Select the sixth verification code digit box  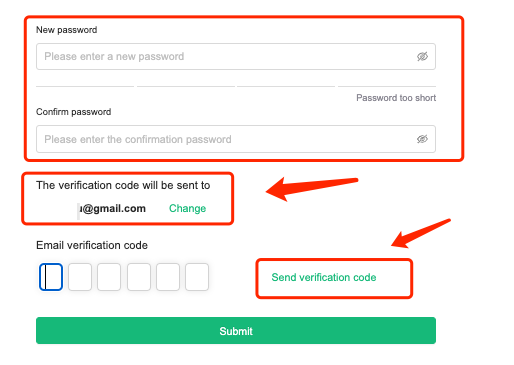(x=197, y=277)
